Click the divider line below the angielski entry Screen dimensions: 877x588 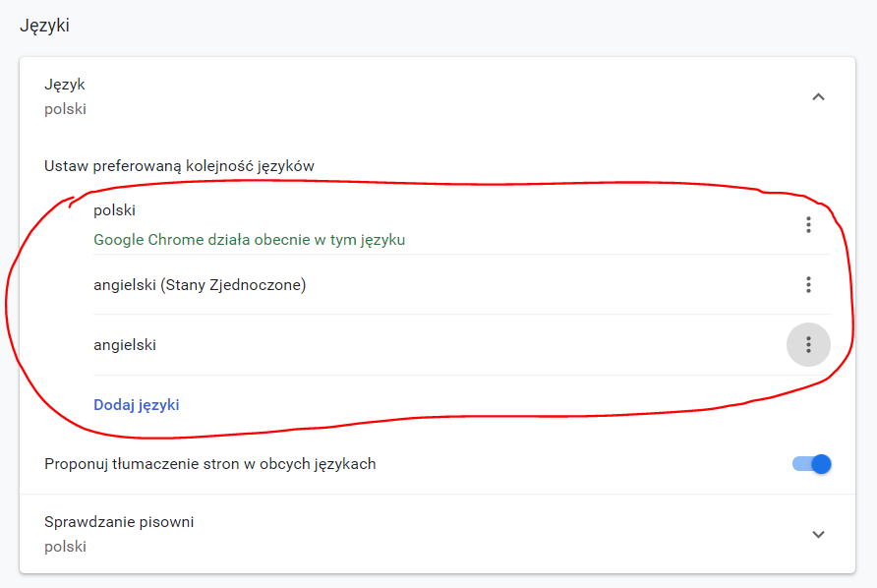pyautogui.click(x=462, y=375)
